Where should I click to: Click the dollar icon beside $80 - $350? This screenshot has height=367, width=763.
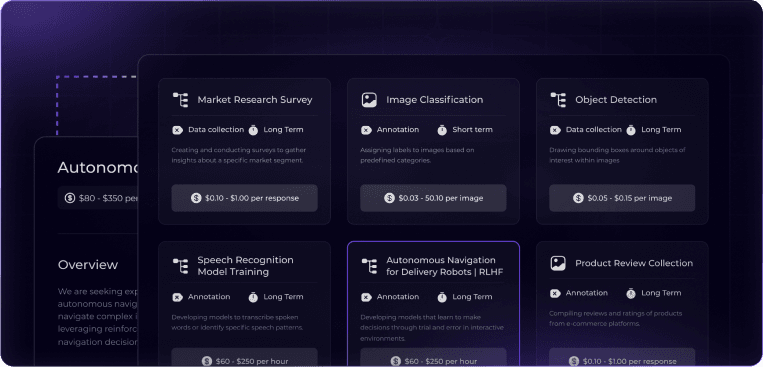(x=70, y=198)
